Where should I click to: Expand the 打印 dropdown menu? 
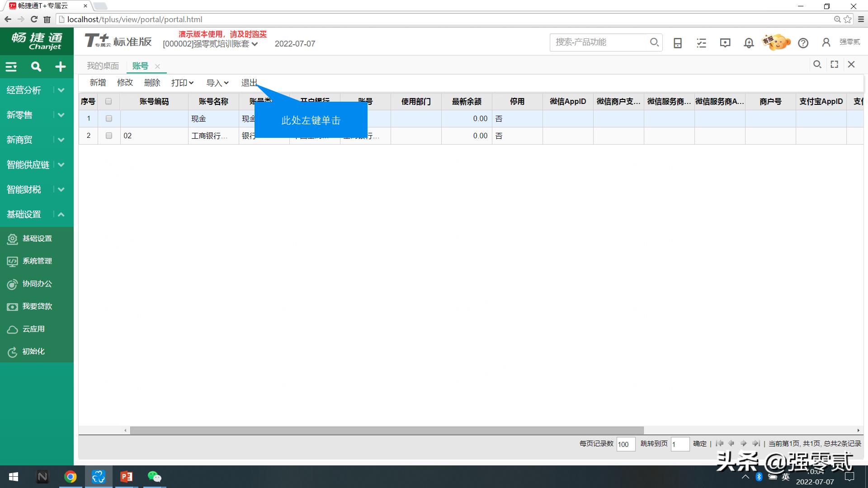(x=182, y=83)
